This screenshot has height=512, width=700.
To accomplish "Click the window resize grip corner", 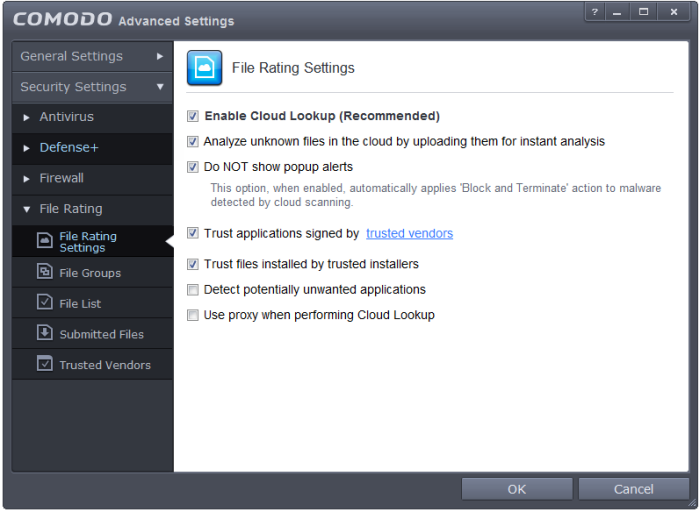I will click(x=692, y=504).
